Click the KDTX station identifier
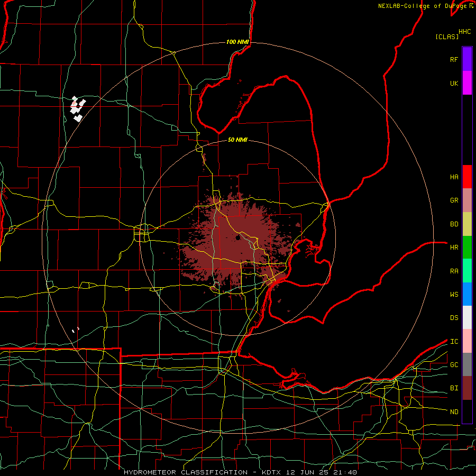Image resolution: width=476 pixels, height=476 pixels. tap(272, 472)
